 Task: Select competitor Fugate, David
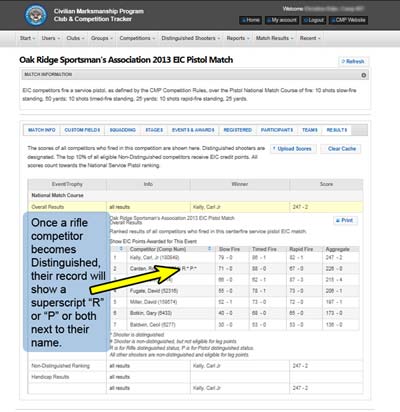154,291
